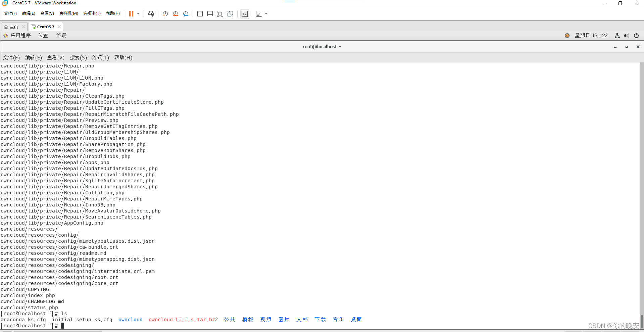Click the window title root@localhost:~

pos(322,47)
